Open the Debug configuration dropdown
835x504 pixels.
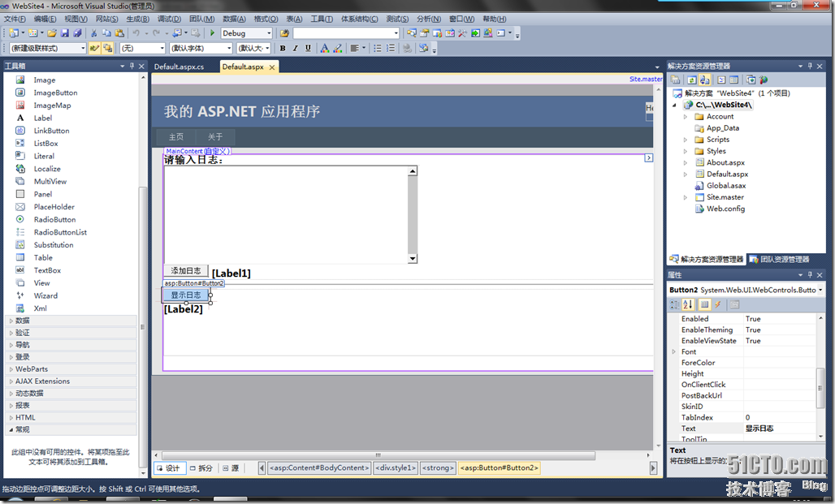click(269, 33)
